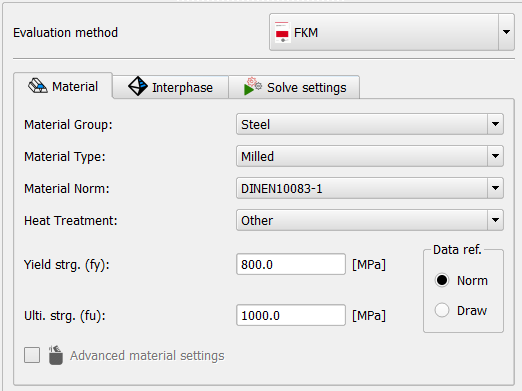Click the Material tab icon
The image size is (522, 391).
click(38, 86)
